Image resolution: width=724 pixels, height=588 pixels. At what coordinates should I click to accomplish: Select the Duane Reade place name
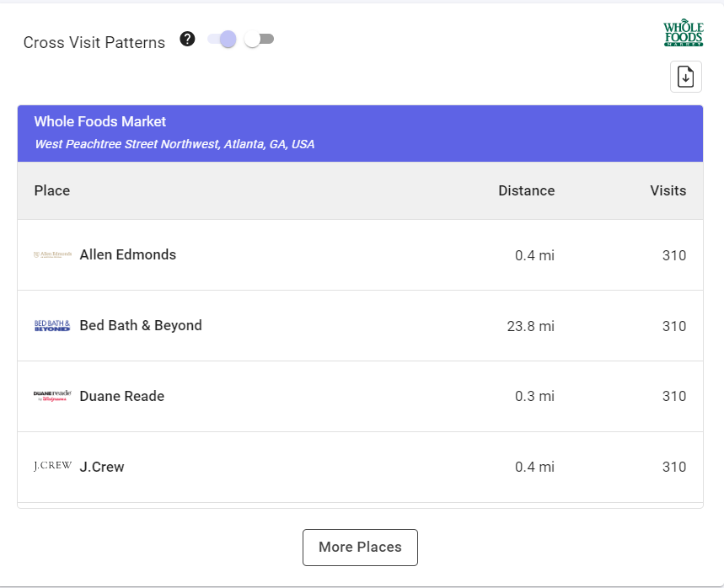[x=121, y=397]
